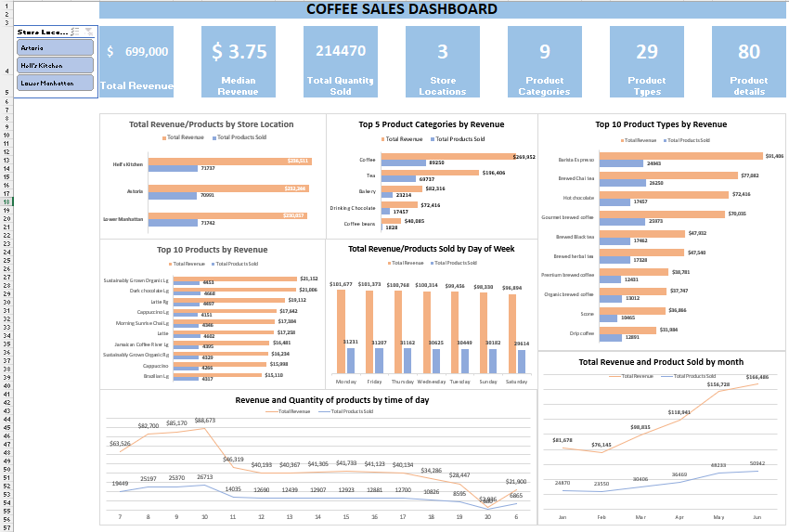789x532 pixels.
Task: Click 'Top 10 Products by Revenue' chart title
Action: 212,250
